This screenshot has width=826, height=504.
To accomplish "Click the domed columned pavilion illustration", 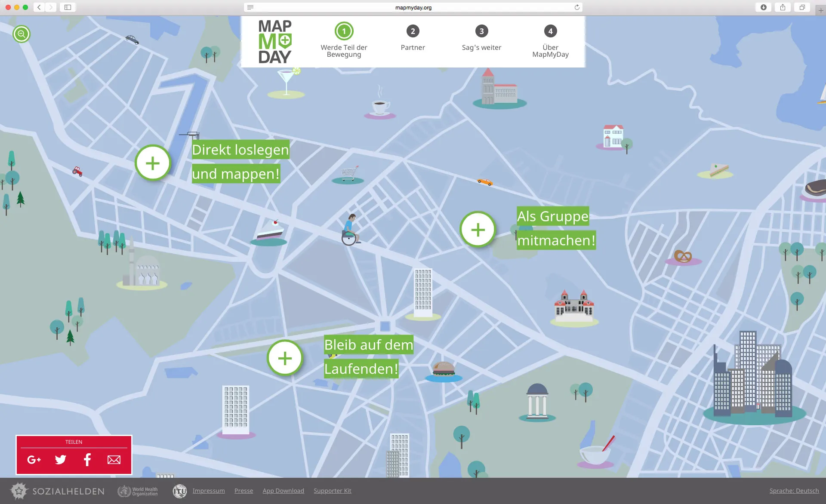I will (x=537, y=402).
